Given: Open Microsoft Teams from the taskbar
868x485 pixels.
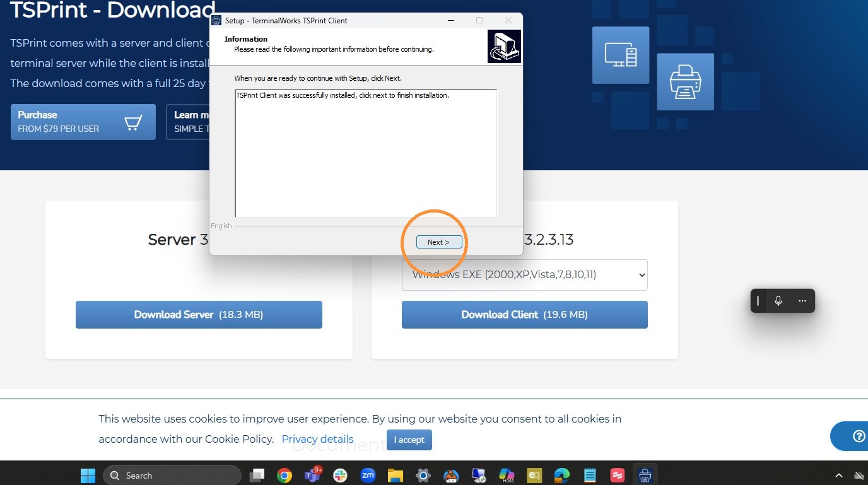Looking at the screenshot, I should pyautogui.click(x=312, y=475).
